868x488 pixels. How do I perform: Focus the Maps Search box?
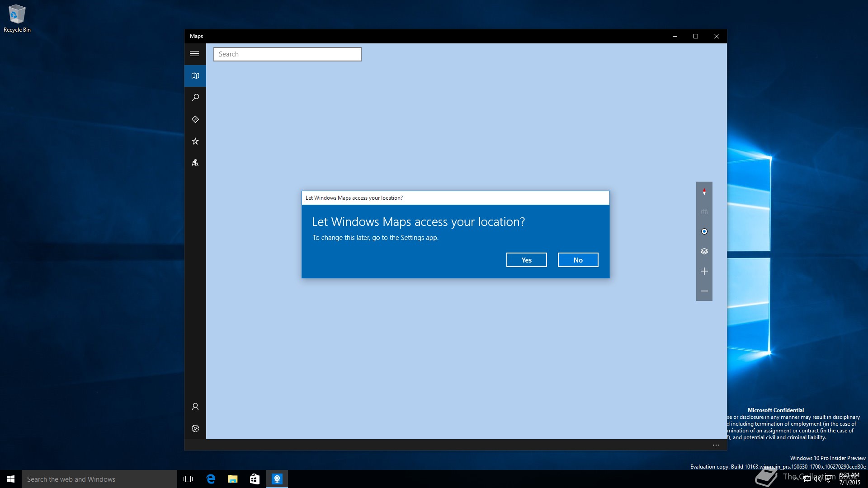point(287,54)
